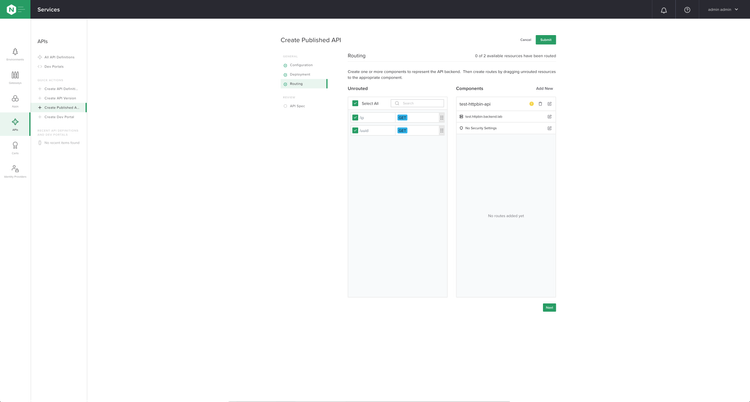The image size is (750, 402).
Task: Switch to the Configuration step
Action: click(301, 65)
